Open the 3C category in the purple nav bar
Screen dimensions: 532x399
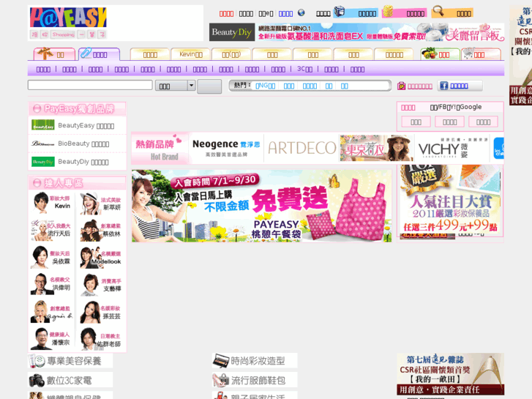click(x=304, y=69)
